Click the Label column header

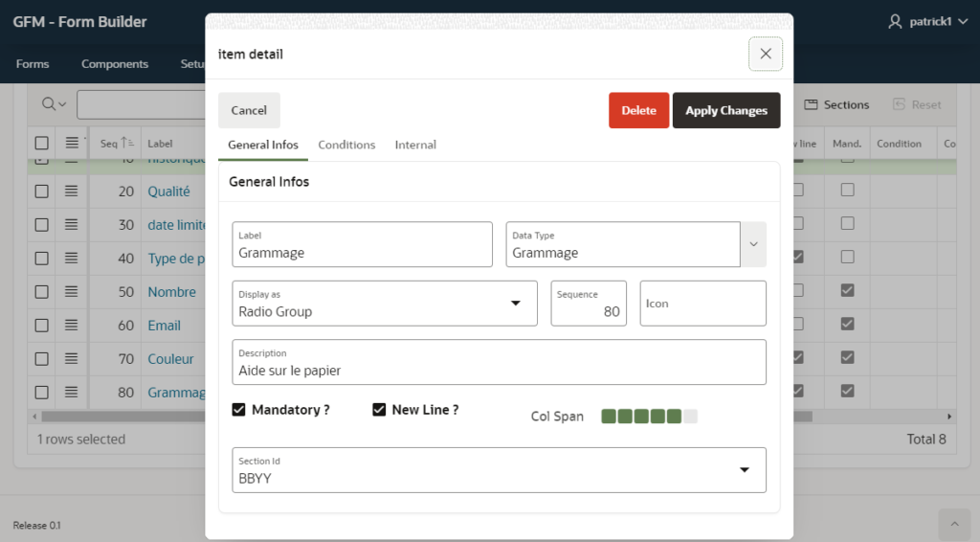pyautogui.click(x=160, y=144)
